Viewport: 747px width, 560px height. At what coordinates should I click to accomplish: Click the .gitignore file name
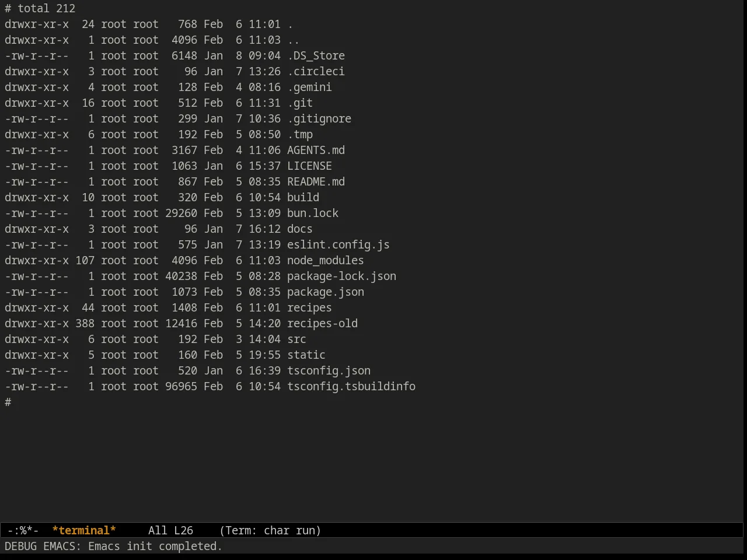click(319, 118)
